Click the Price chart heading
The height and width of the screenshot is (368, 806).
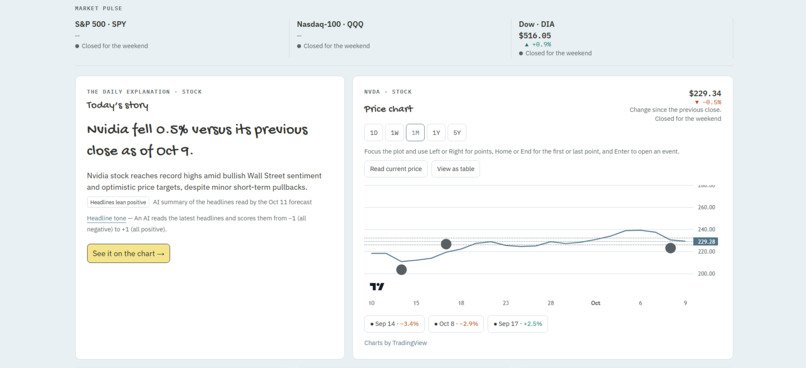(388, 109)
